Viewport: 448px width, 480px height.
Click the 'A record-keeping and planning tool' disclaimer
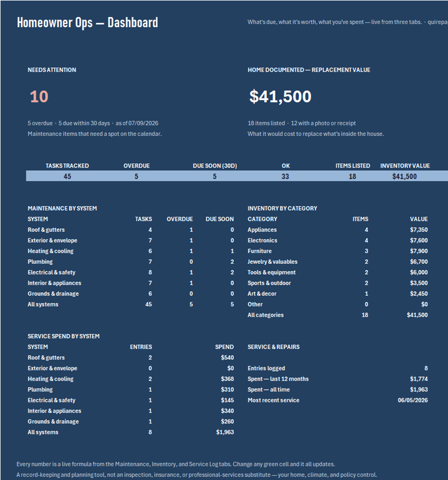[x=197, y=475]
